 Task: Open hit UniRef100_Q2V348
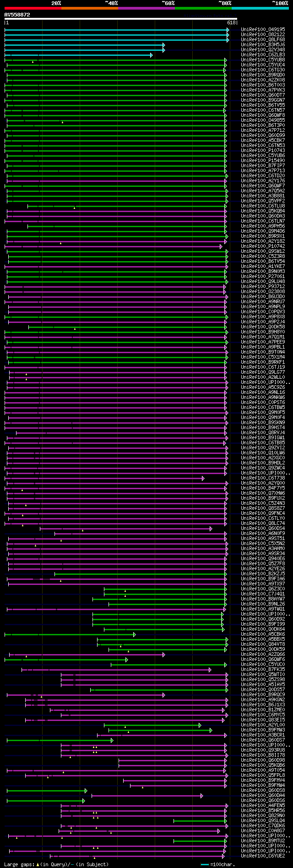pyautogui.click(x=263, y=49)
